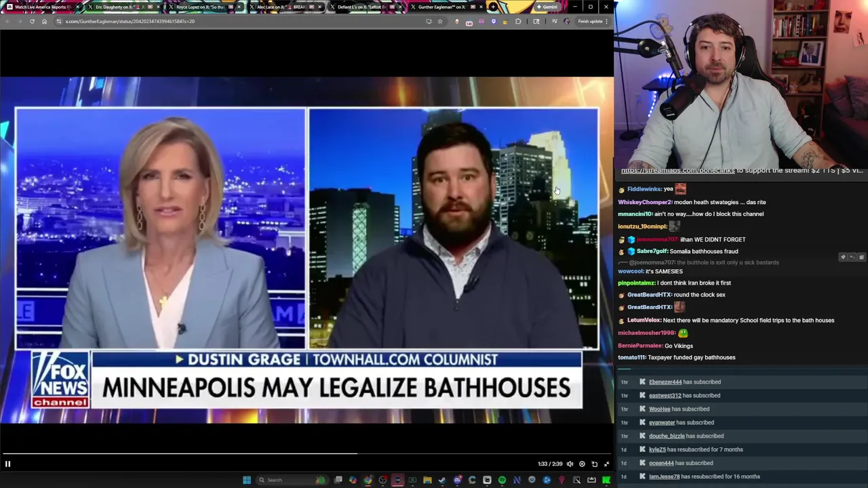This screenshot has width=868, height=488.
Task: Open Task View on the taskbar
Action: pos(338,480)
